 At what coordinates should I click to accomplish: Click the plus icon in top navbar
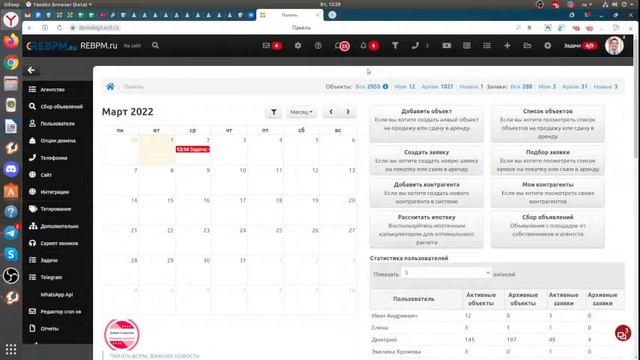507,46
